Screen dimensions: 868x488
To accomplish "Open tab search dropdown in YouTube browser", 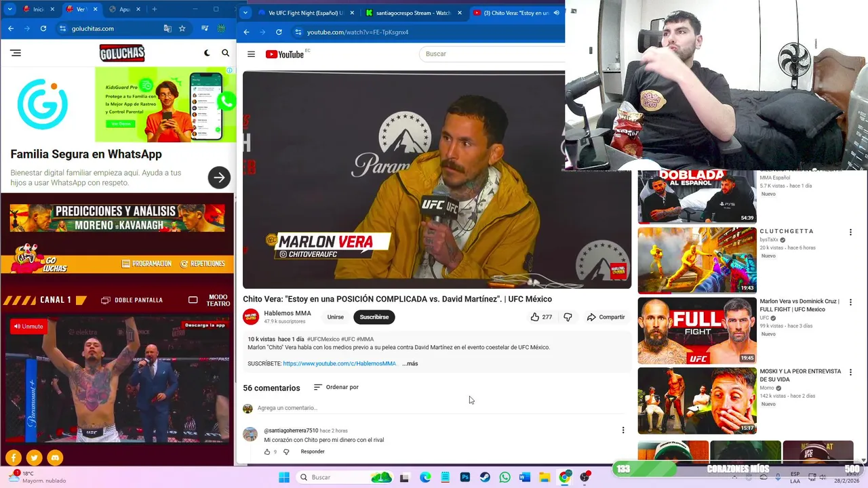I will coord(245,13).
